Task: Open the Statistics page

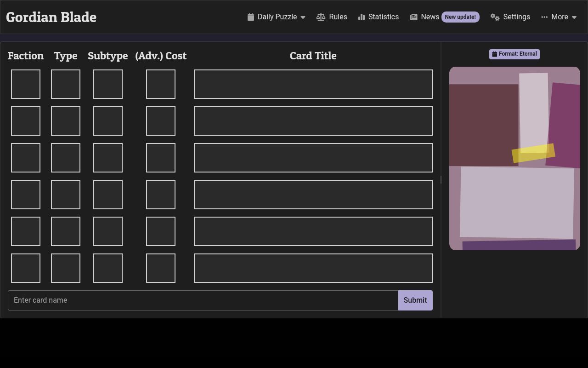Action: [x=379, y=17]
